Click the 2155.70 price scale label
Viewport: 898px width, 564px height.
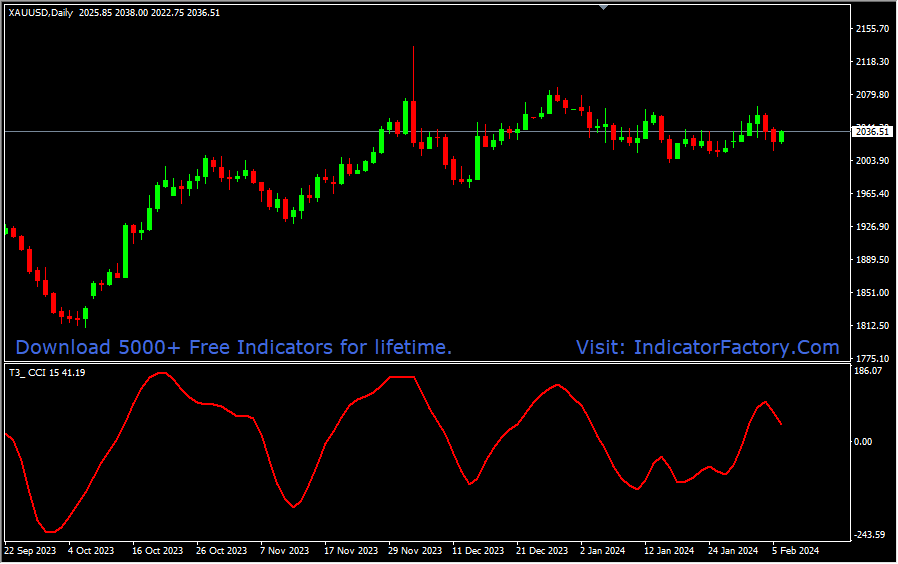[872, 29]
